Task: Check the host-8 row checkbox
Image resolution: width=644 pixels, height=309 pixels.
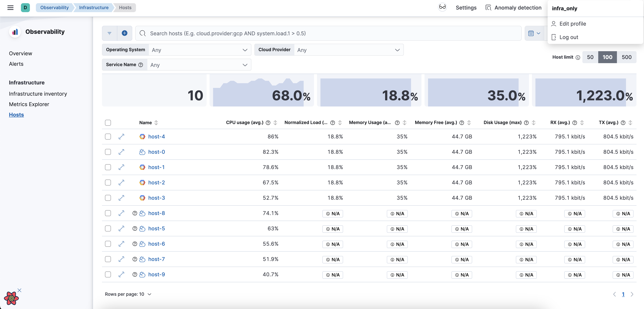Action: click(108, 213)
